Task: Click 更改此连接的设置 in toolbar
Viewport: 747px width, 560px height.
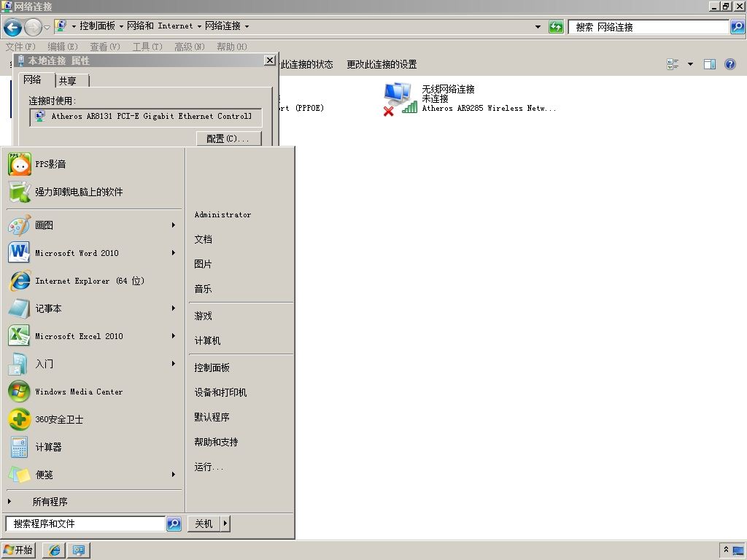Action: pos(382,64)
